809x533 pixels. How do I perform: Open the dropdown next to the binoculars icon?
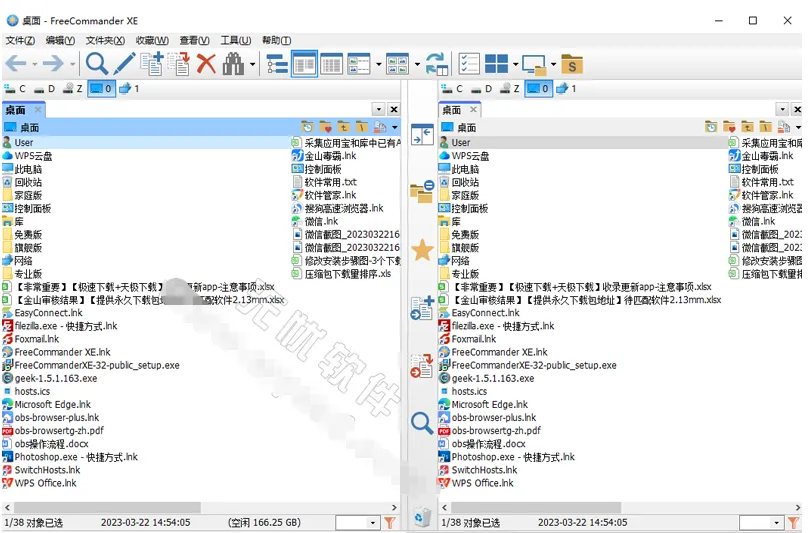click(x=252, y=64)
